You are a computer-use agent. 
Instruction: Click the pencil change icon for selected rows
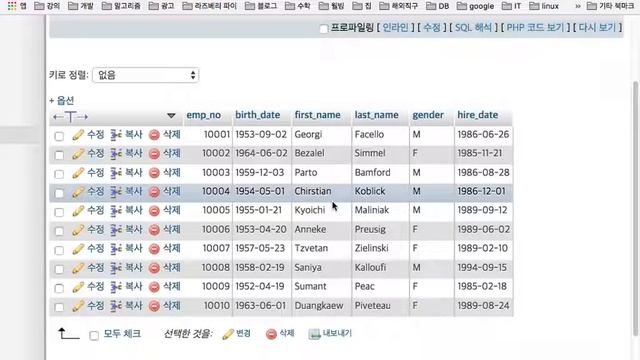click(x=228, y=334)
